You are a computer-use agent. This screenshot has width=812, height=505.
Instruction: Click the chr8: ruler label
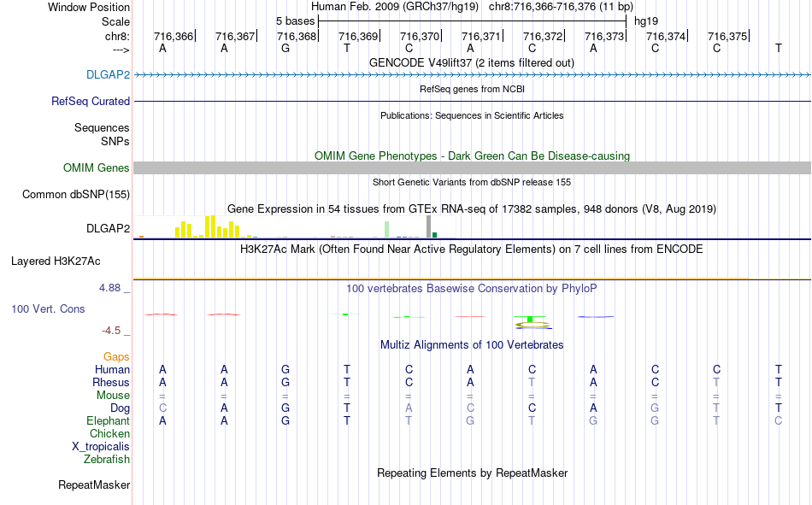coord(117,36)
